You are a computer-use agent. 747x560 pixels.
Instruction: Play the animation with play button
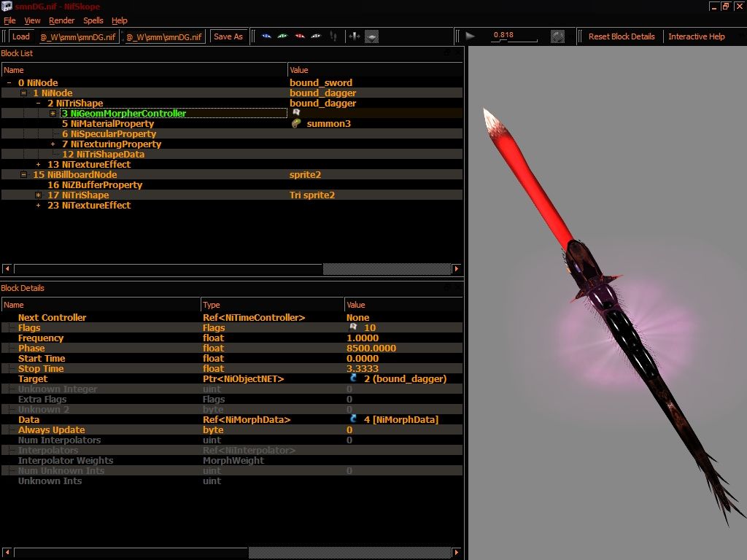click(470, 36)
